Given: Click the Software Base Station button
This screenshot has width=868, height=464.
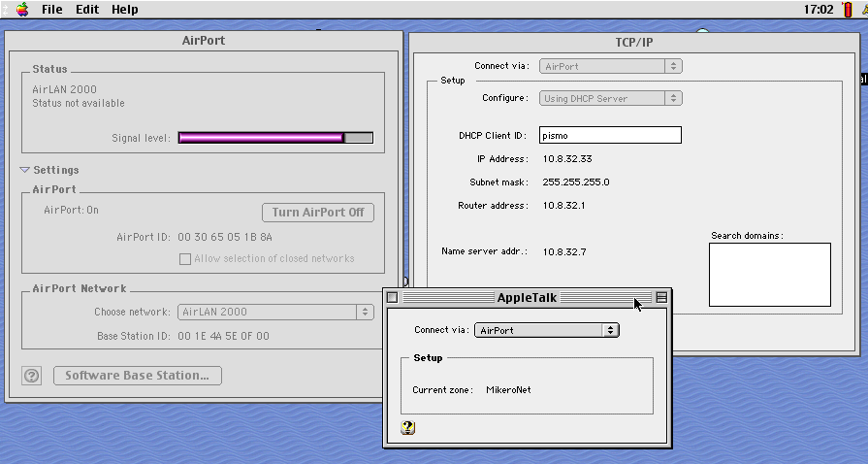Looking at the screenshot, I should [137, 376].
